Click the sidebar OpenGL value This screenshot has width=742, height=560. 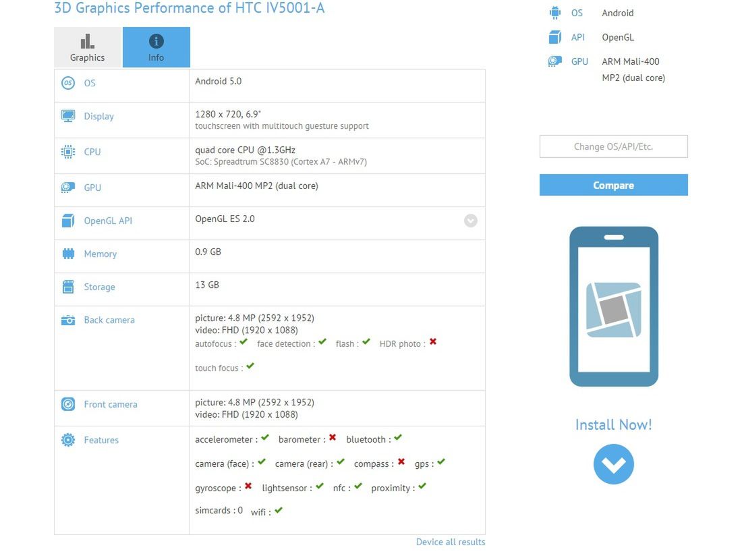pyautogui.click(x=617, y=37)
